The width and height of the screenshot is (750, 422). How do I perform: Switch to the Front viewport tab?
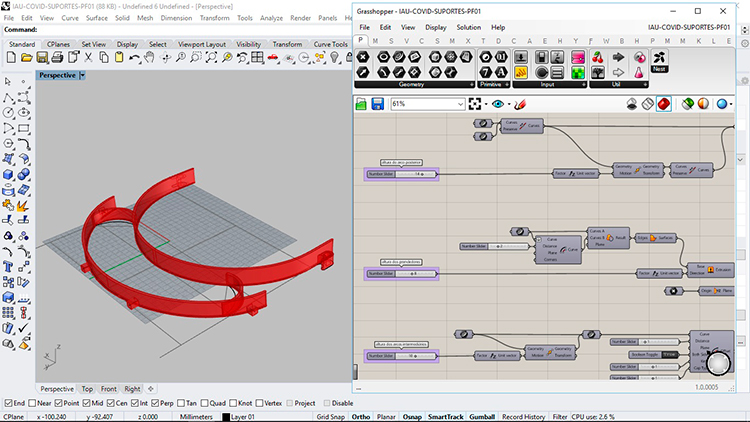pyautogui.click(x=109, y=389)
